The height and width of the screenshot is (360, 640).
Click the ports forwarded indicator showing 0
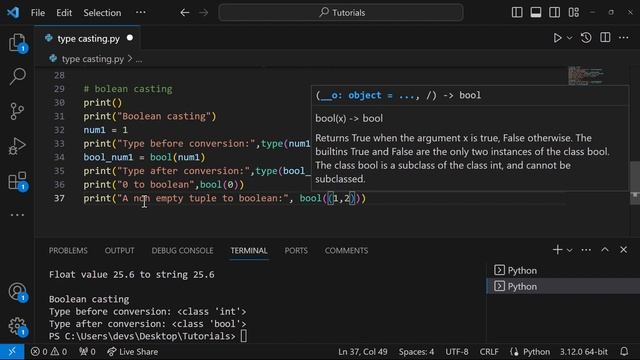point(87,351)
